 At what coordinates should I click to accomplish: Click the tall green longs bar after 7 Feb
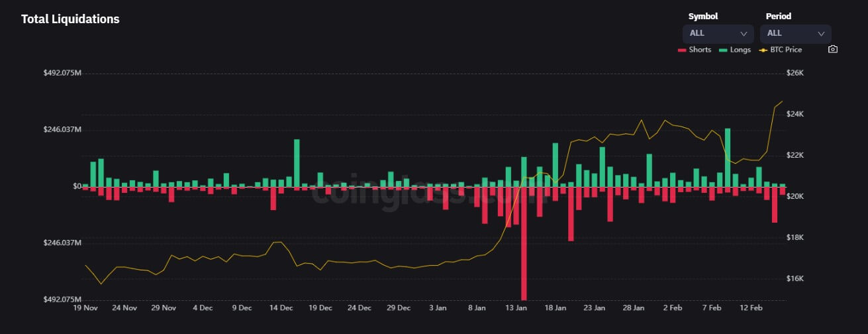(728, 157)
